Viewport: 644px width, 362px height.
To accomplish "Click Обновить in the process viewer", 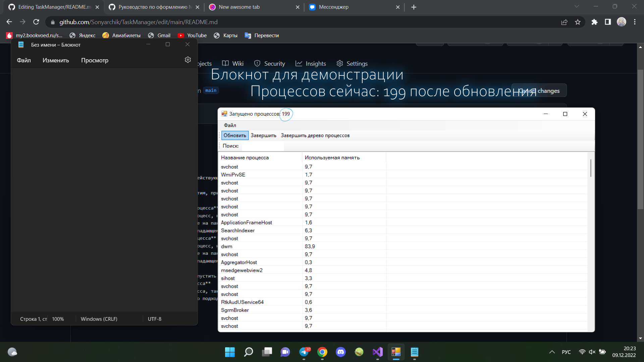I will pyautogui.click(x=234, y=135).
